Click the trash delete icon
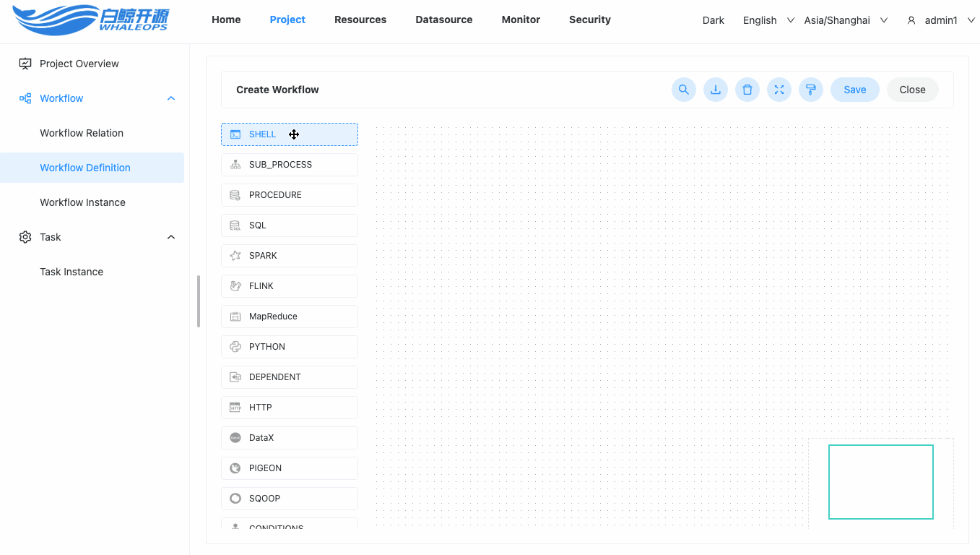Image resolution: width=980 pixels, height=555 pixels. click(x=747, y=90)
